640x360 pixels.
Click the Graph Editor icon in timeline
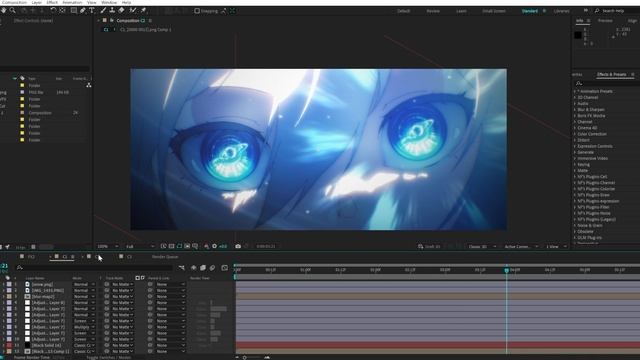224,268
